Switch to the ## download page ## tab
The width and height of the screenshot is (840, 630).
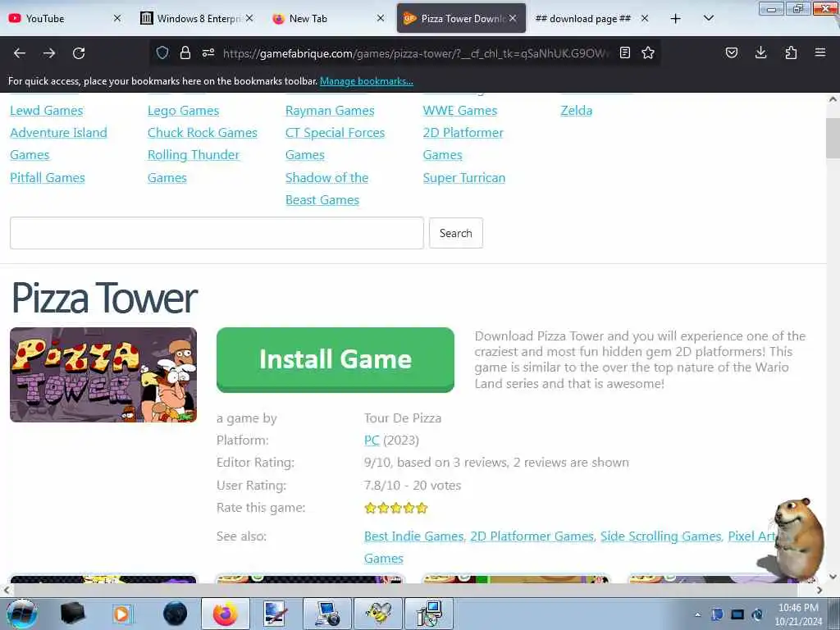click(583, 18)
